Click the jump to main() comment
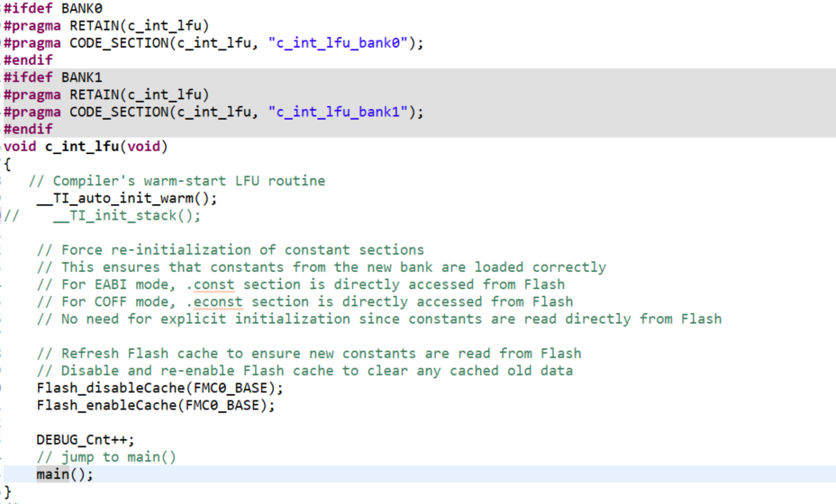This screenshot has height=504, width=836. pyautogui.click(x=106, y=457)
